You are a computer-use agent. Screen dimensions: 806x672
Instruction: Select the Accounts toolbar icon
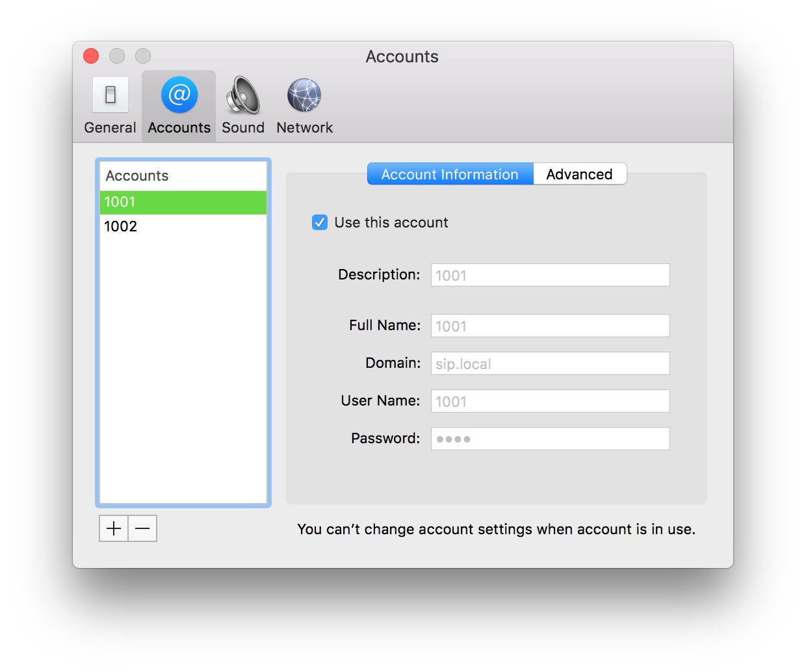(x=179, y=106)
